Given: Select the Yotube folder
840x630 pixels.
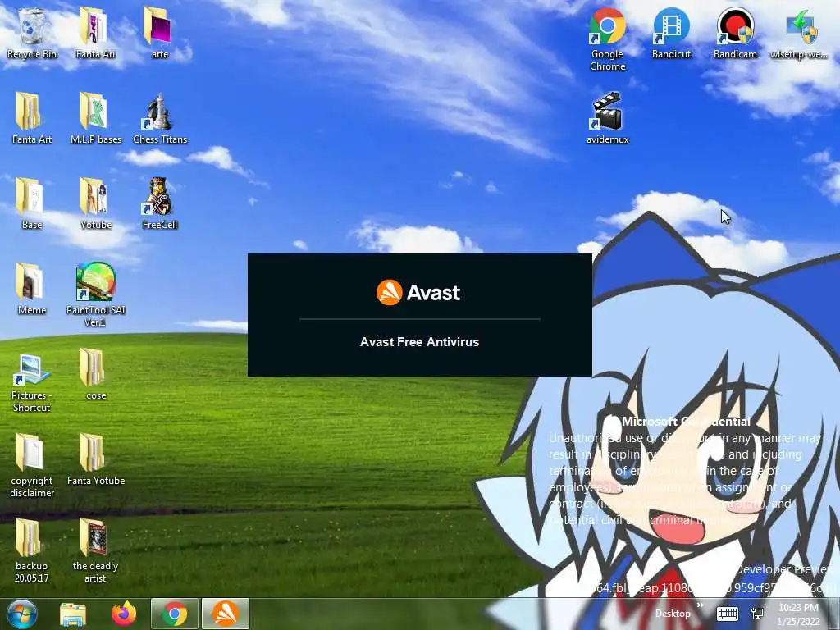Looking at the screenshot, I should tap(95, 204).
